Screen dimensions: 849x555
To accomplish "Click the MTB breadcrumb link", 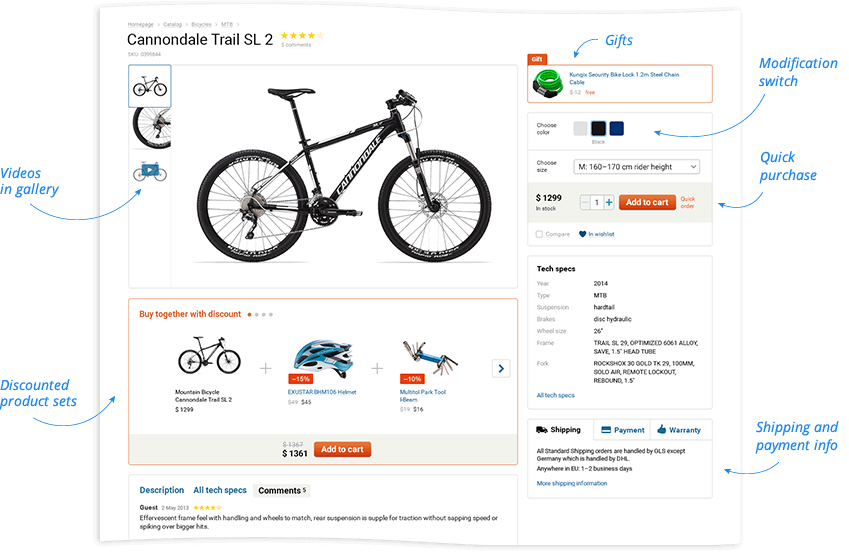I will click(227, 22).
